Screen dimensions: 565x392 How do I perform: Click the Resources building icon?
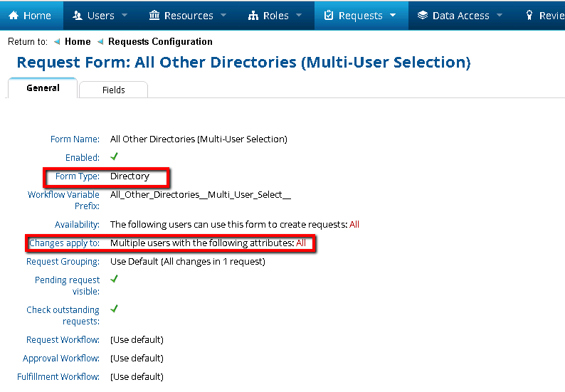tap(154, 16)
